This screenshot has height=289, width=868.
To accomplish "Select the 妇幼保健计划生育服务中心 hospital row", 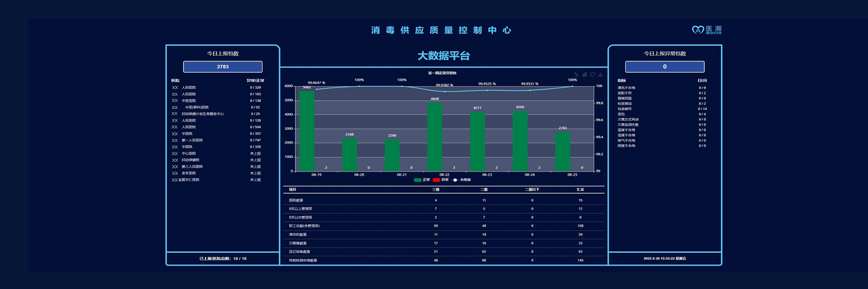I will [203, 114].
